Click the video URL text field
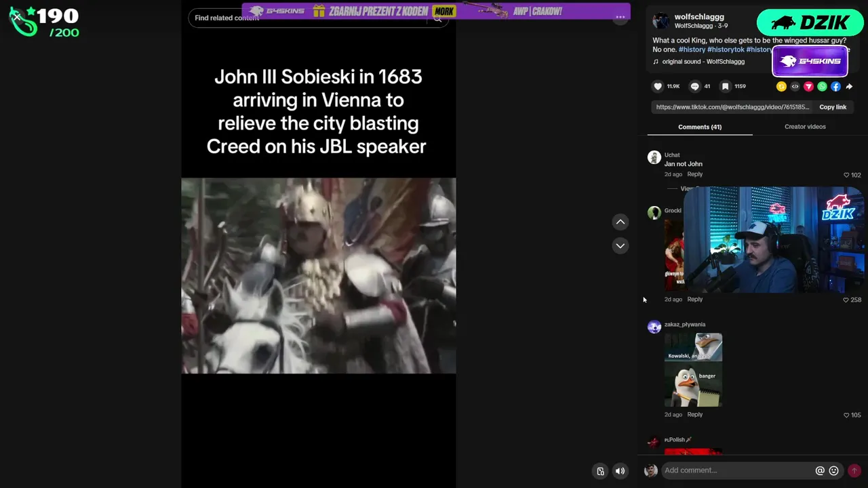 (x=732, y=107)
